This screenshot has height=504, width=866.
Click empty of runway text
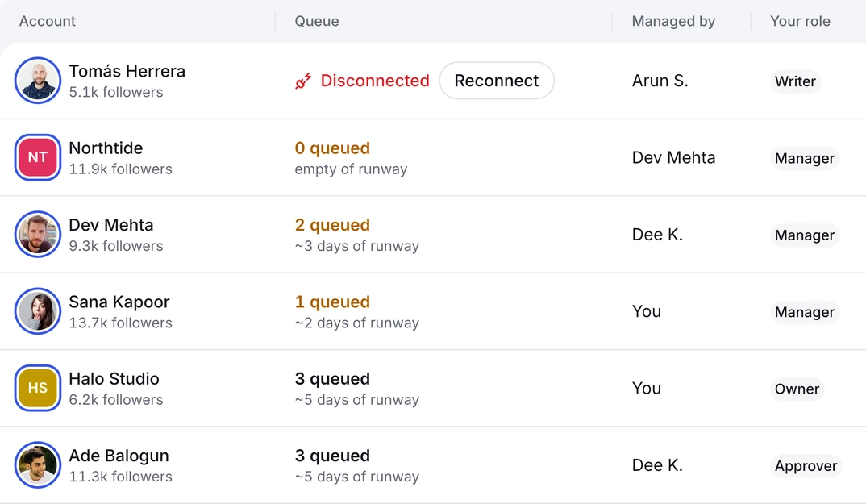click(351, 169)
